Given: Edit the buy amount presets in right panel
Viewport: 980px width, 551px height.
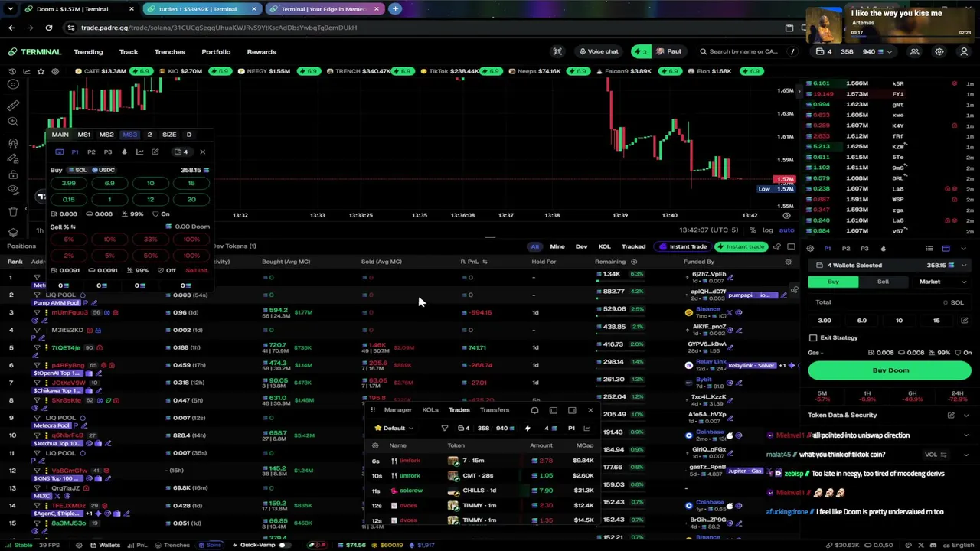Looking at the screenshot, I should pyautogui.click(x=964, y=321).
